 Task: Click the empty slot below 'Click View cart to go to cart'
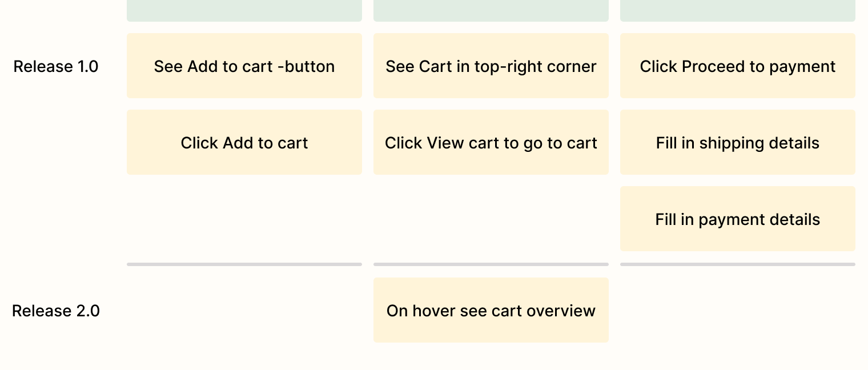pos(491,219)
